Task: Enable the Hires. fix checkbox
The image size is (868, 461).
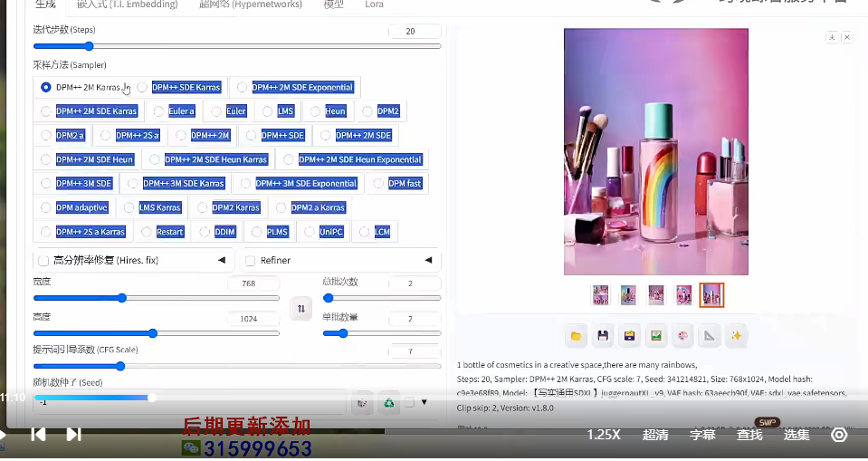Action: 43,261
